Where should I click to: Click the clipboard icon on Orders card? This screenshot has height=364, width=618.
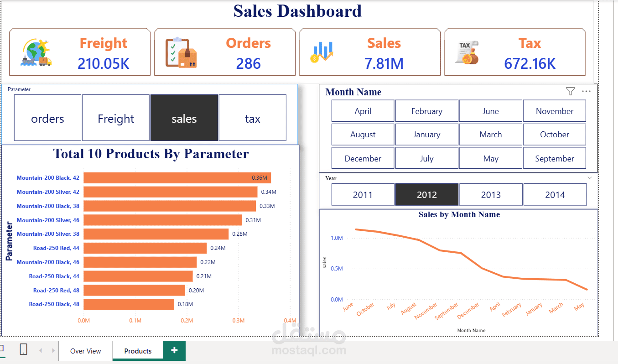(181, 51)
